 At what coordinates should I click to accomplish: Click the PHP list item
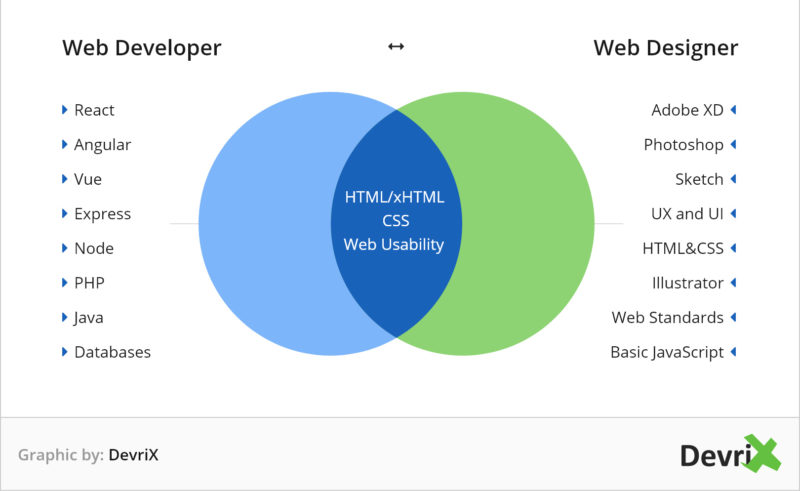89,283
